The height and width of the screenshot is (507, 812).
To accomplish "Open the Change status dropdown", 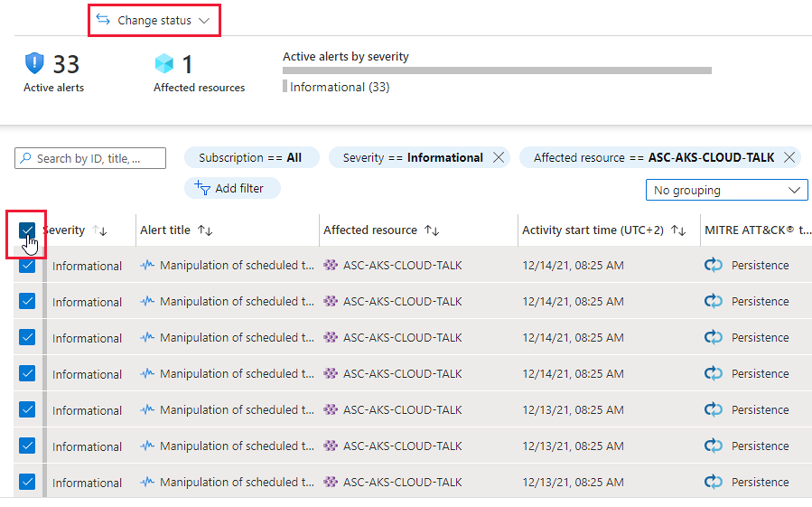I will point(154,20).
